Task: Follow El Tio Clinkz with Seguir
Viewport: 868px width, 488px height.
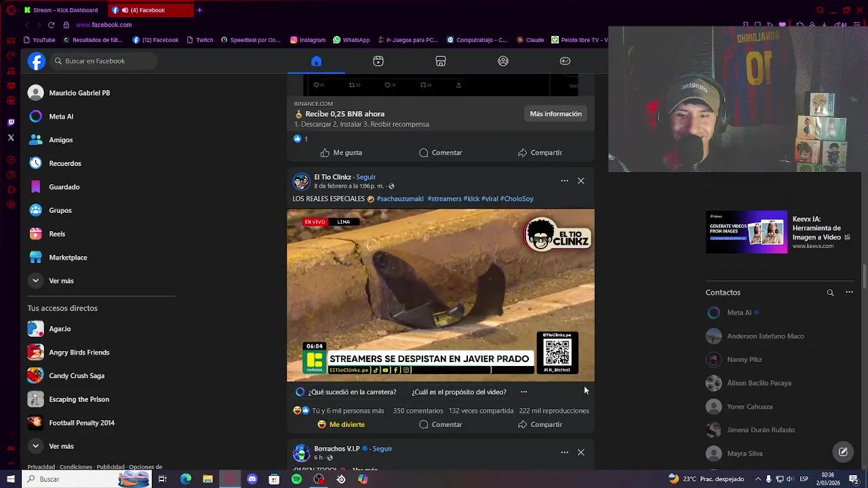Action: coord(366,177)
